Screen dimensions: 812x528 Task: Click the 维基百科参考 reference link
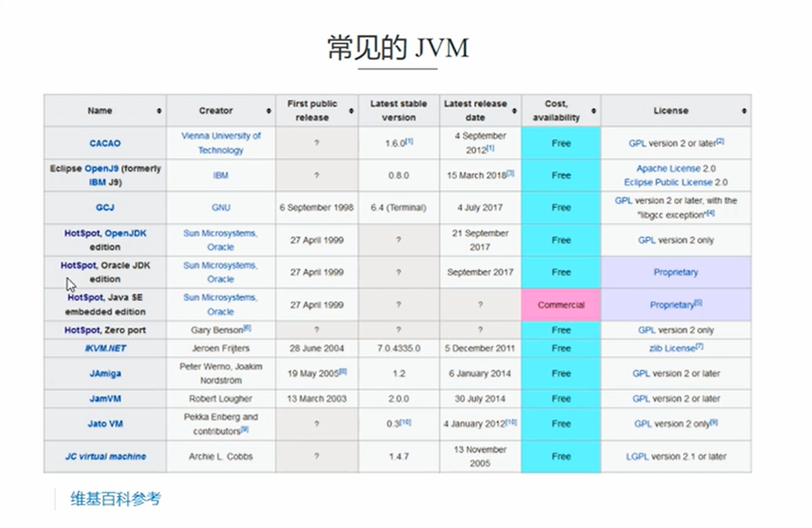tap(116, 499)
